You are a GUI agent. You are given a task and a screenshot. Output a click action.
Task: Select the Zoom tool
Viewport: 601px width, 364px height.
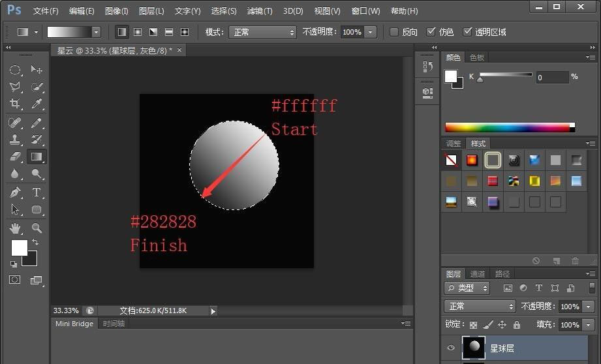[37, 228]
